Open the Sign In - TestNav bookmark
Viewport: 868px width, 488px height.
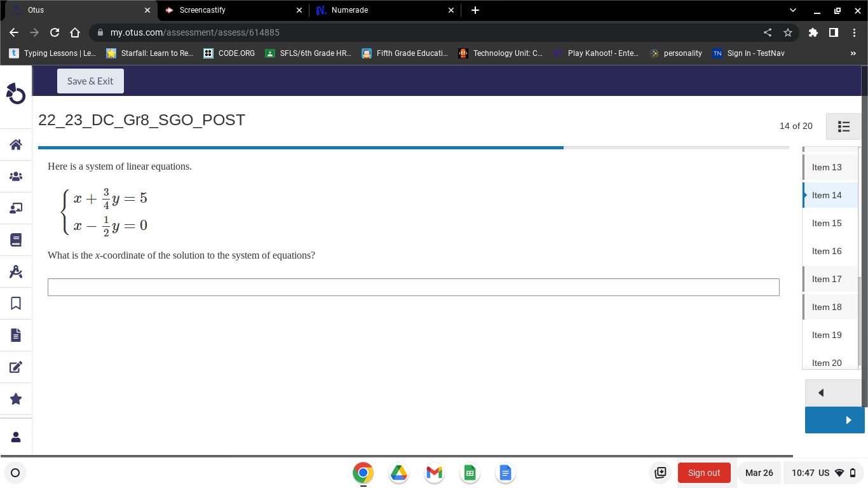(749, 53)
